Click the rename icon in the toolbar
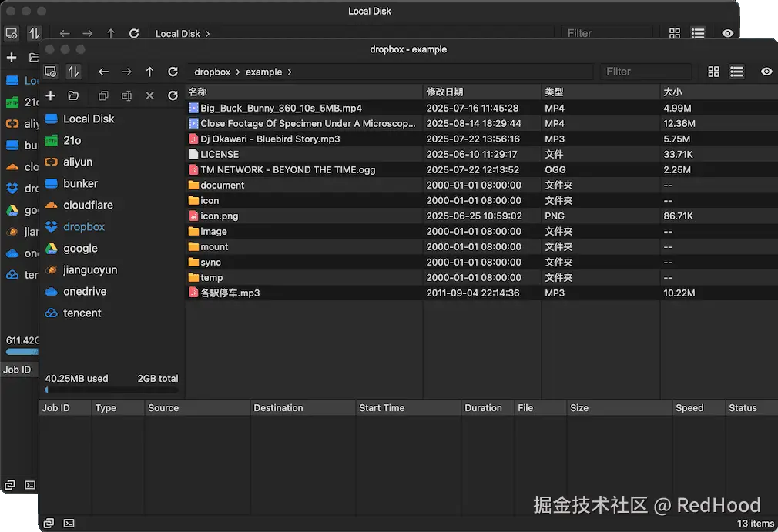The image size is (778, 532). point(126,95)
